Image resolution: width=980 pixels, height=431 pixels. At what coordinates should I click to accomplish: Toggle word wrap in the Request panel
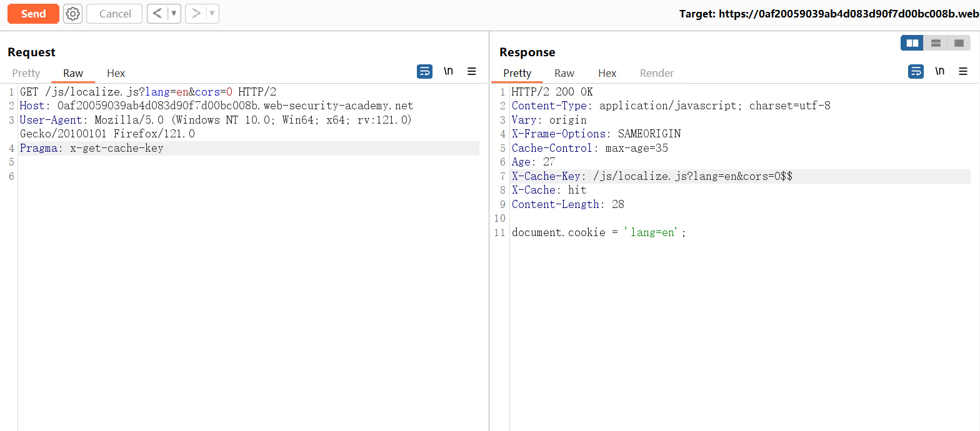click(424, 71)
